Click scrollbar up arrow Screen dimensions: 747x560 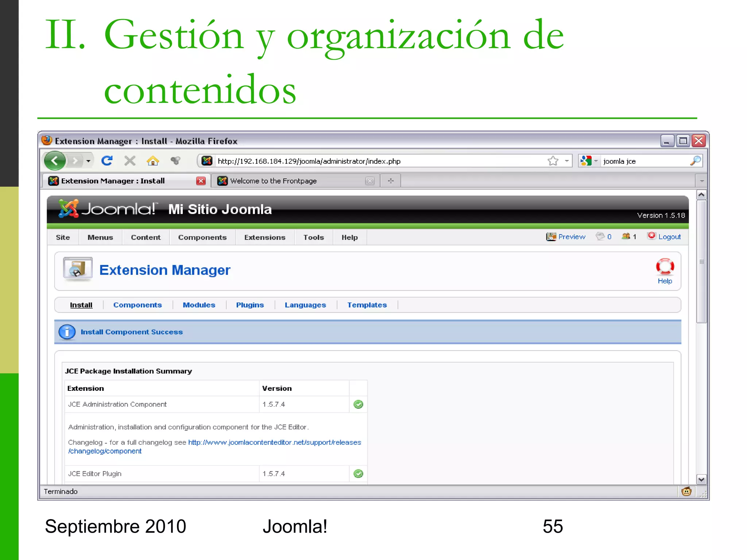pyautogui.click(x=701, y=195)
